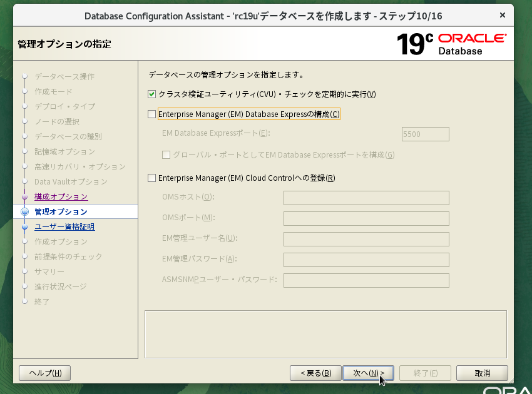The width and height of the screenshot is (532, 394).
Task: Uncheck the クラスタ検証ユーティリティ(CVU) periodic check checkbox
Action: [x=151, y=94]
